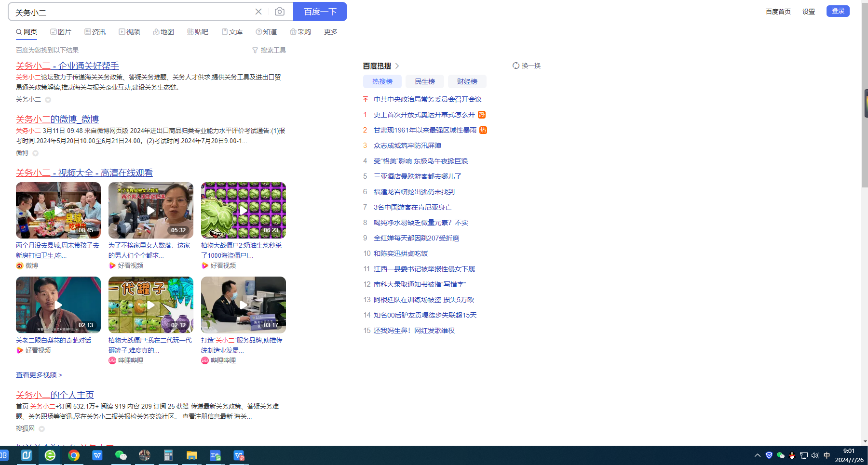868x465 pixels.
Task: Play the 02:12 一代罐子 video
Action: pyautogui.click(x=151, y=305)
